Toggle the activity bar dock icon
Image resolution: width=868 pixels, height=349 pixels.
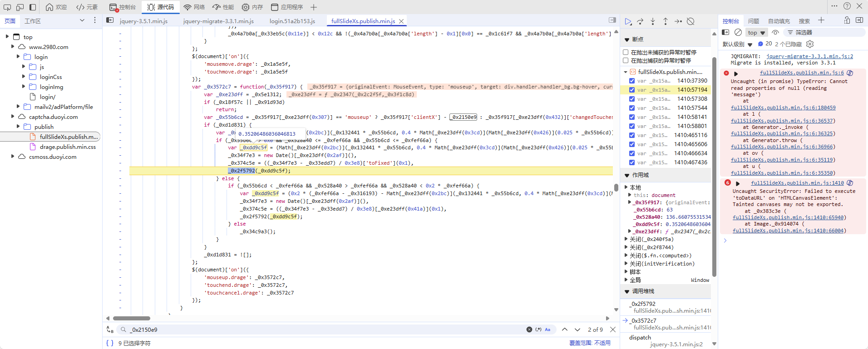tap(33, 7)
